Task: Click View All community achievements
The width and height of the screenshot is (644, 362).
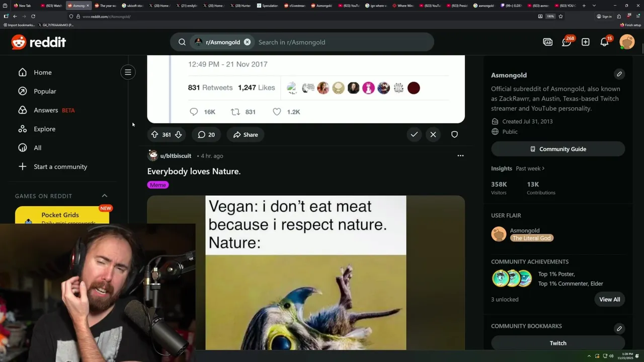Action: click(x=609, y=299)
